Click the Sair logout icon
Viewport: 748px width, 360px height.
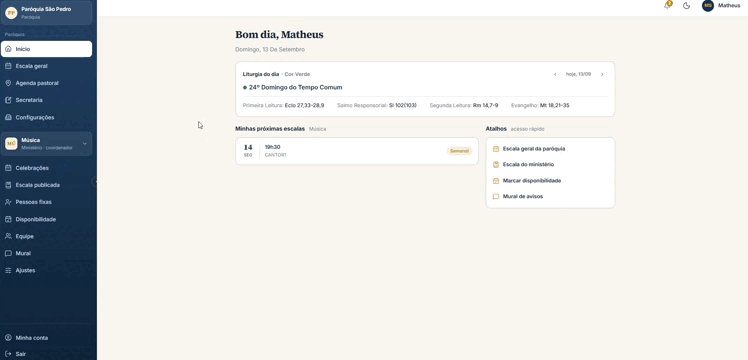[8, 354]
